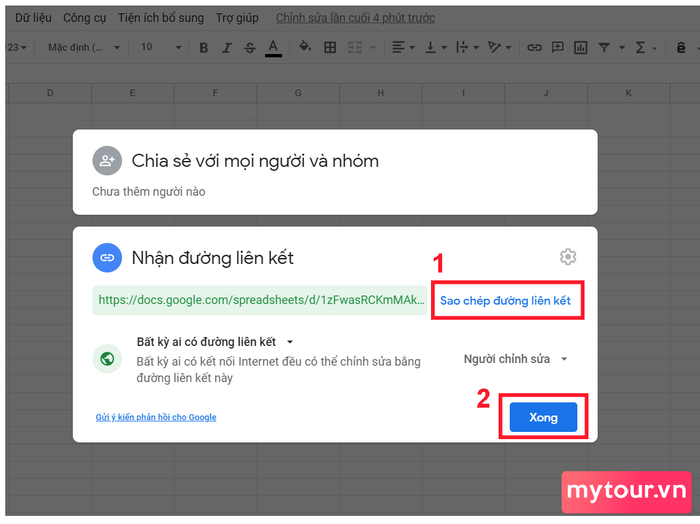Open Dữ liệu menu
The height and width of the screenshot is (524, 700).
pyautogui.click(x=33, y=18)
